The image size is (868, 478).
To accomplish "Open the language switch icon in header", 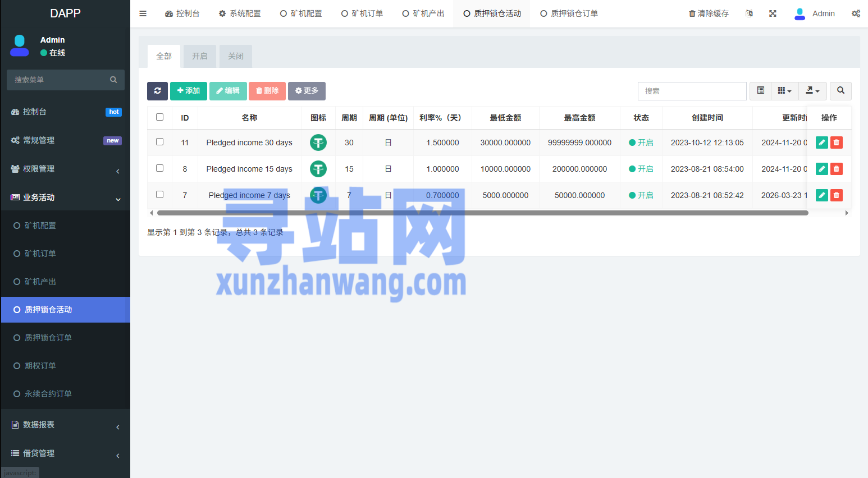I will click(x=749, y=13).
